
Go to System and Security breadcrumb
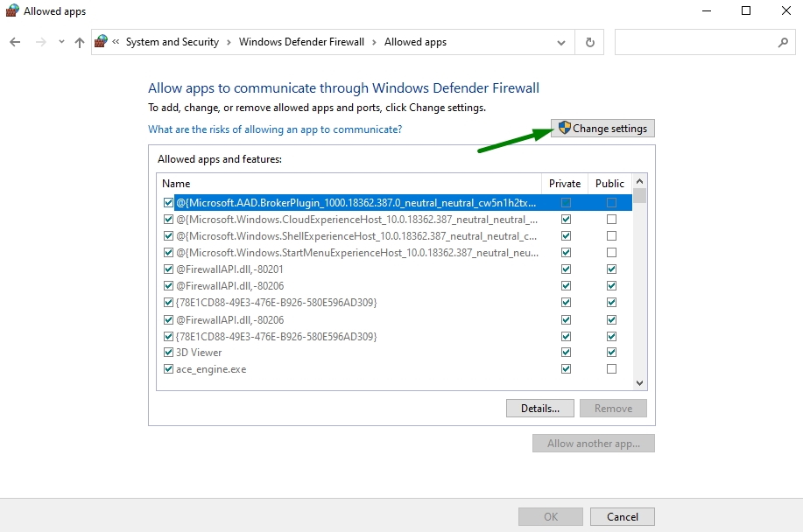pos(172,42)
